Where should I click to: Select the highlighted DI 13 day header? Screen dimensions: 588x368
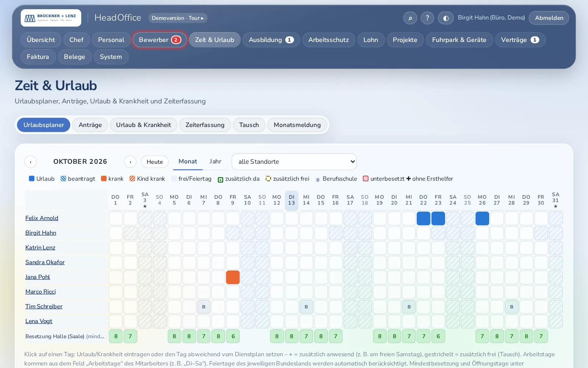291,200
